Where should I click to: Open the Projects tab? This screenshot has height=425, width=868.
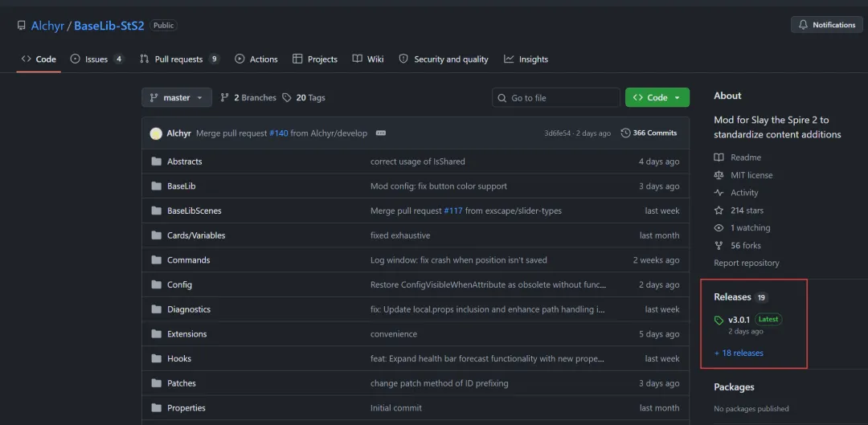tap(315, 59)
